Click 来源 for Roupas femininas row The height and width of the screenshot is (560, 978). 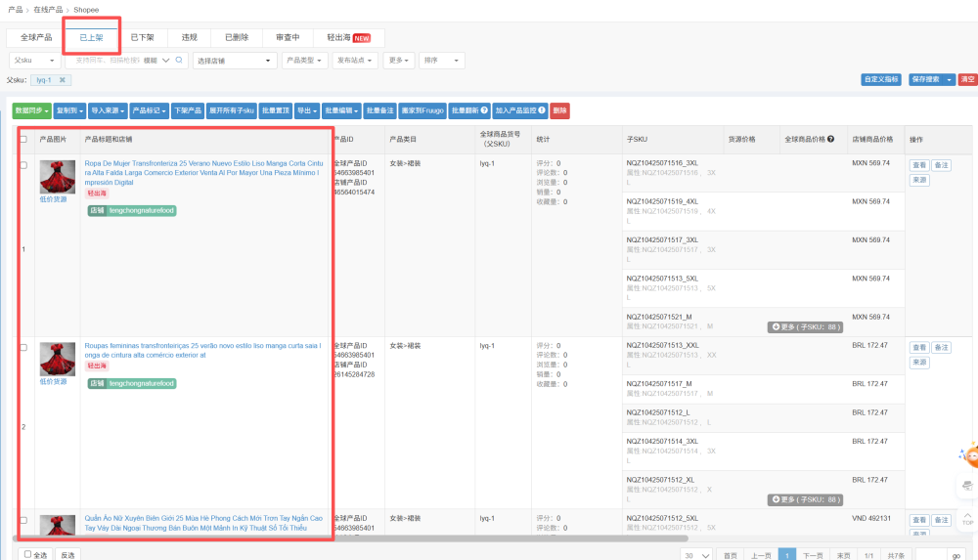click(919, 363)
